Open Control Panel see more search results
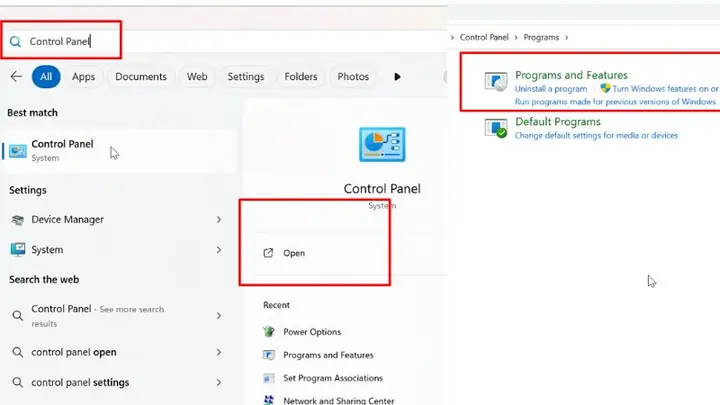The width and height of the screenshot is (720, 405). [116, 316]
